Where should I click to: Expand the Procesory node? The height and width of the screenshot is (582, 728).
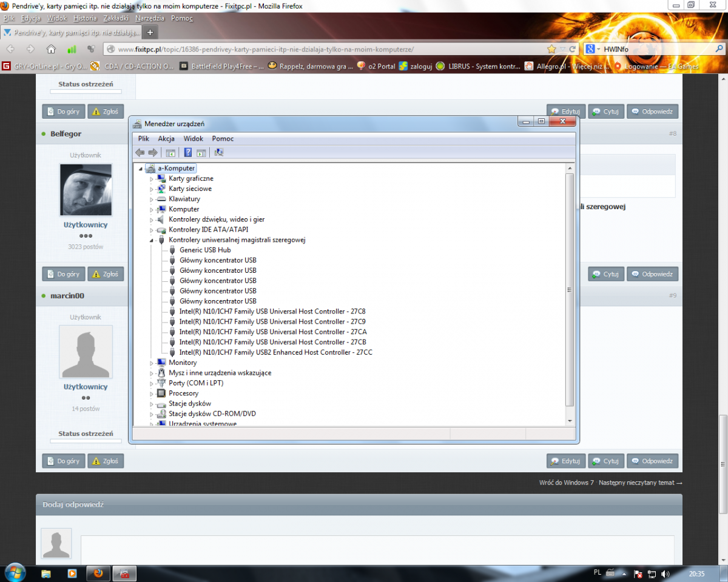152,393
